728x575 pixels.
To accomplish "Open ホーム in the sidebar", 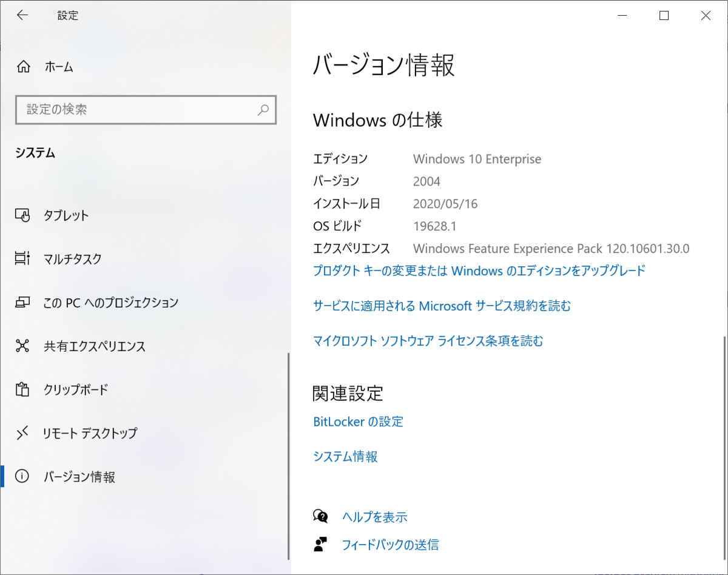I will click(146, 67).
